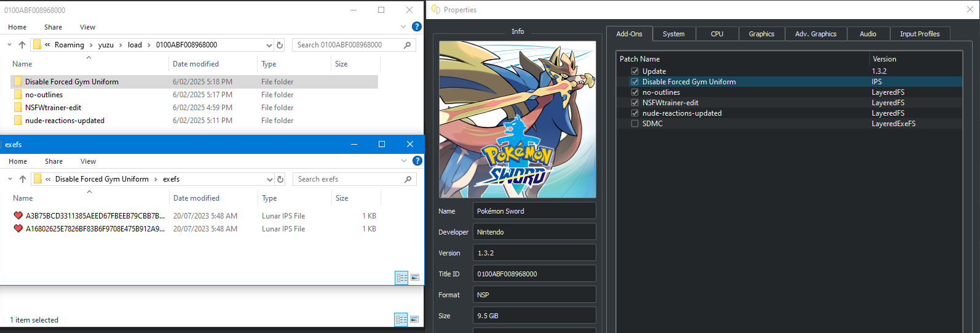Expand the hidden path chevron in the exefs address bar
The height and width of the screenshot is (333, 980).
[x=48, y=179]
